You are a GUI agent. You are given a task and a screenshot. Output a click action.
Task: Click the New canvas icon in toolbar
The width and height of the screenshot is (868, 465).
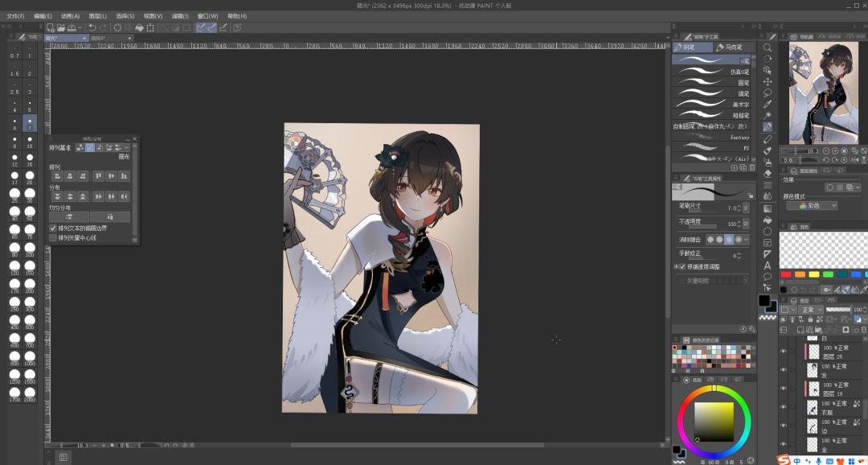(x=51, y=27)
